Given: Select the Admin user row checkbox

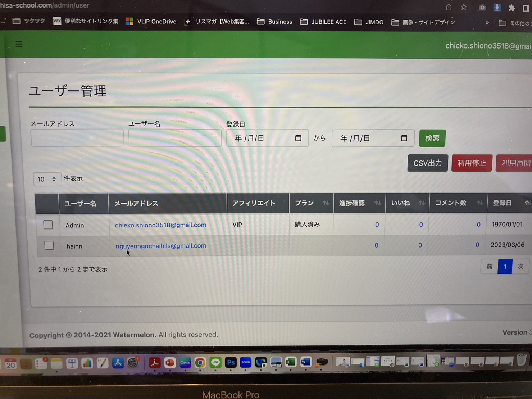Looking at the screenshot, I should (48, 225).
